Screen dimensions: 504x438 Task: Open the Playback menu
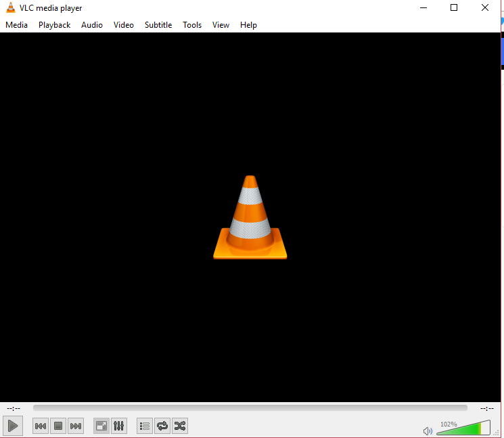pos(54,25)
